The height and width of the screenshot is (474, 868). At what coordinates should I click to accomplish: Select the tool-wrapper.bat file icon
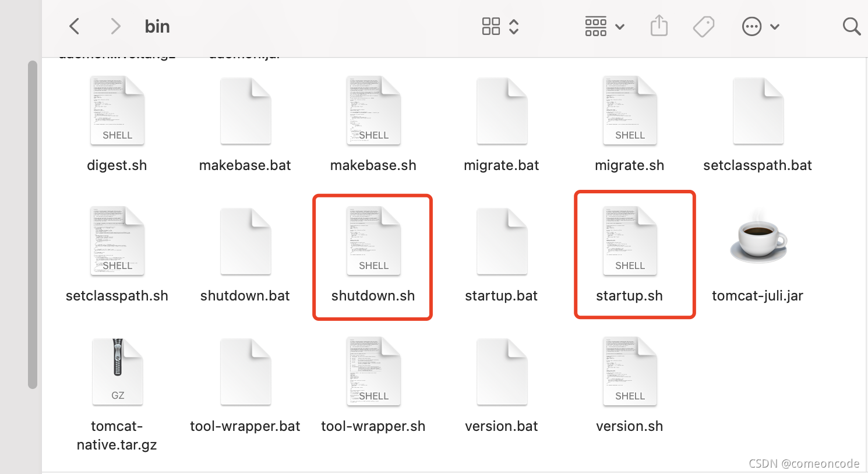click(245, 372)
